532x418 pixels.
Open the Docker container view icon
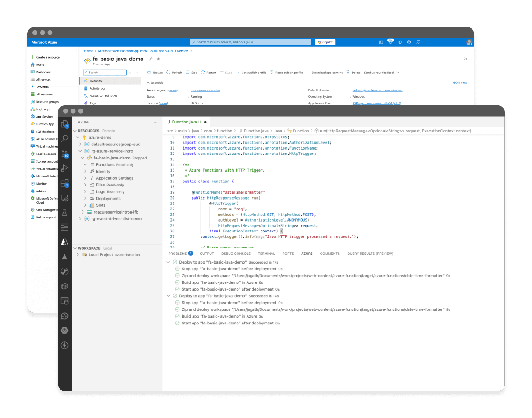click(x=64, y=286)
